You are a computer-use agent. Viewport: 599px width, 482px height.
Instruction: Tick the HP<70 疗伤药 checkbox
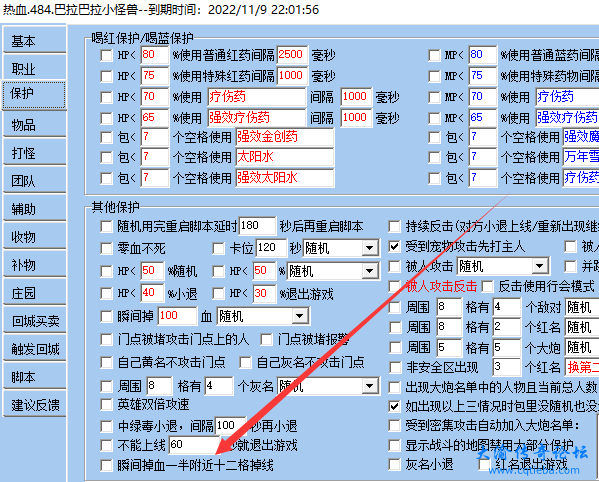tap(106, 97)
